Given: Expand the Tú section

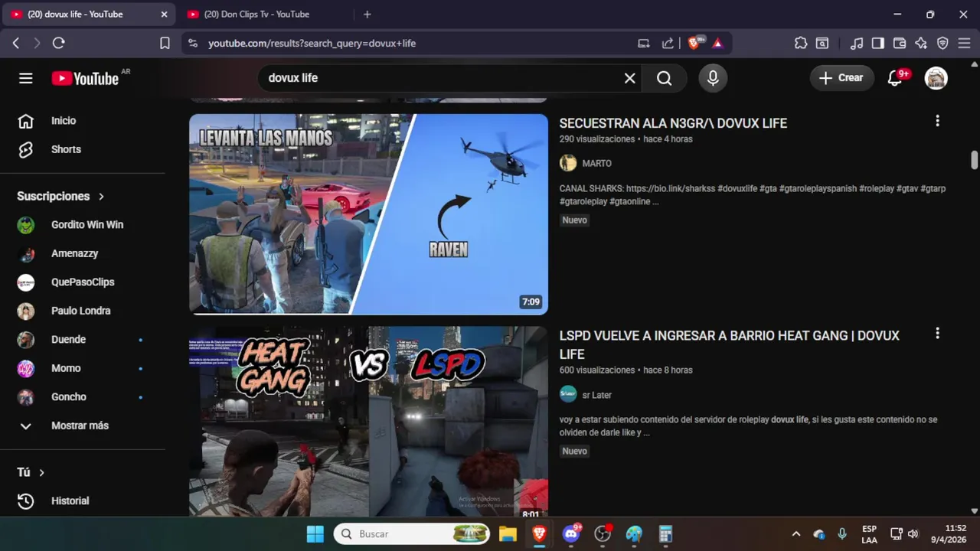Looking at the screenshot, I should tap(31, 472).
